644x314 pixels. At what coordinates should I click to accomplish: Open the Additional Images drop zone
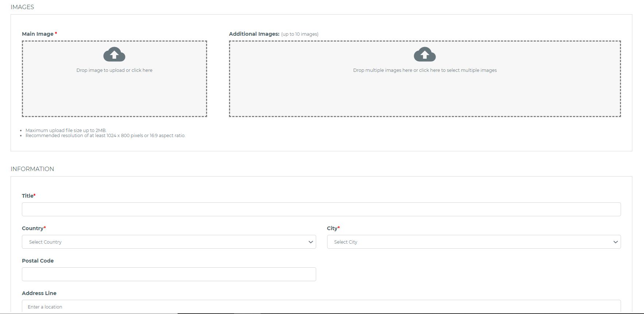tap(425, 79)
